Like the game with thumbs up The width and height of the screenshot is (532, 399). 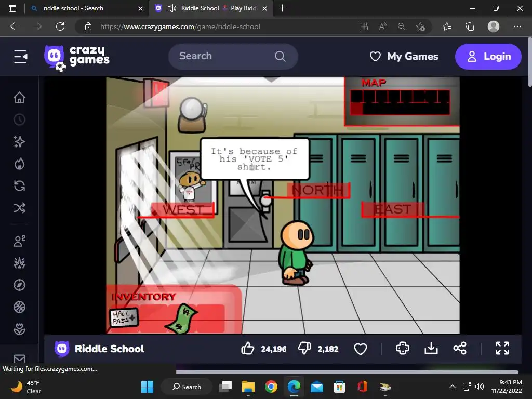coord(247,349)
